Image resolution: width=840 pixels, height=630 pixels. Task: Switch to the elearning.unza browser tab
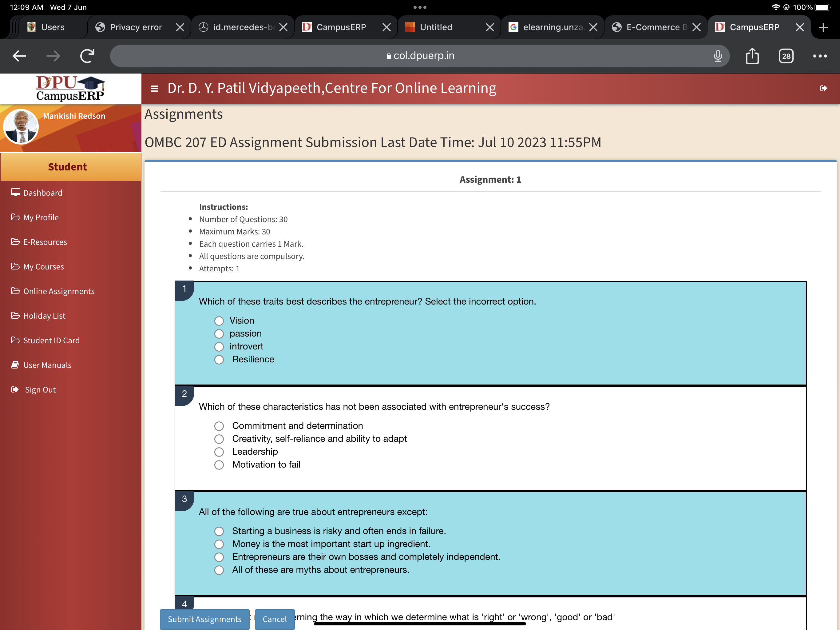point(552,27)
